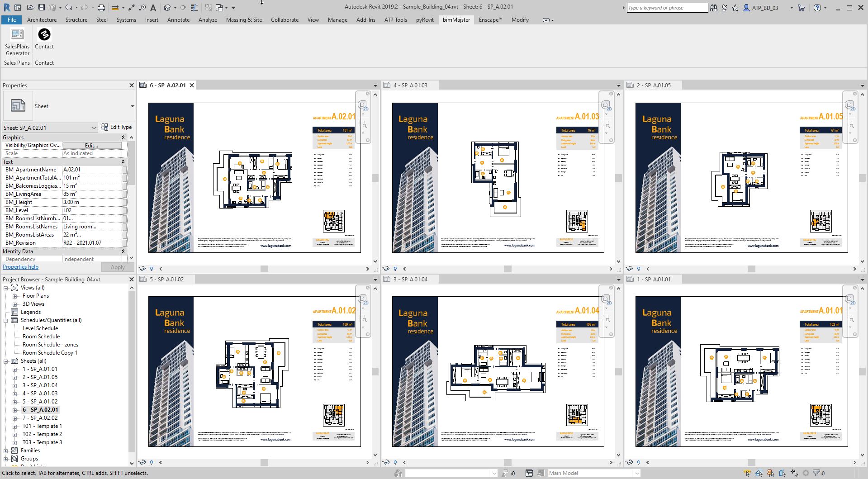Click the BM_ApartmentName value field
Screen dimensions: 868x479
[x=92, y=170]
